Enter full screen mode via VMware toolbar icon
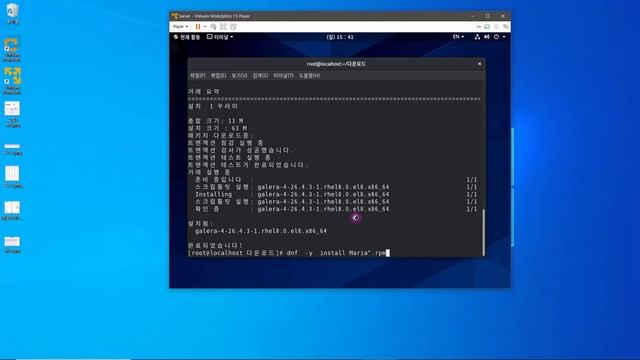Image resolution: width=640 pixels, height=360 pixels. click(223, 27)
